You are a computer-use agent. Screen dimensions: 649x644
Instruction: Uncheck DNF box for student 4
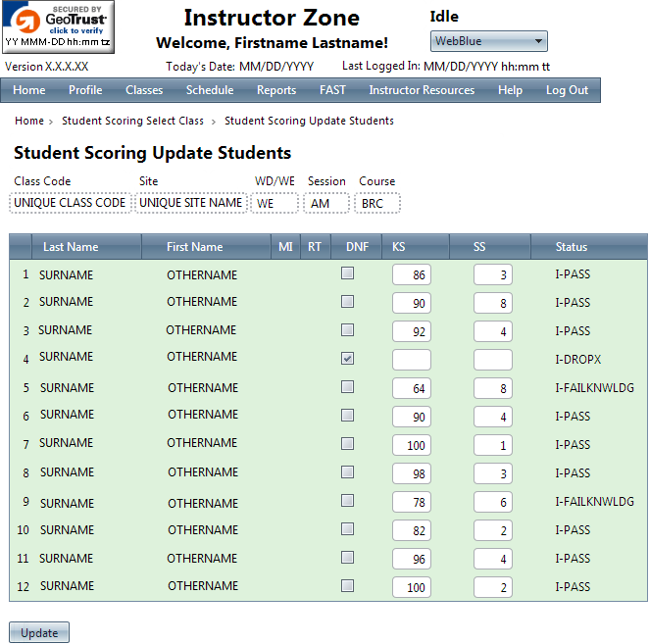tap(347, 359)
